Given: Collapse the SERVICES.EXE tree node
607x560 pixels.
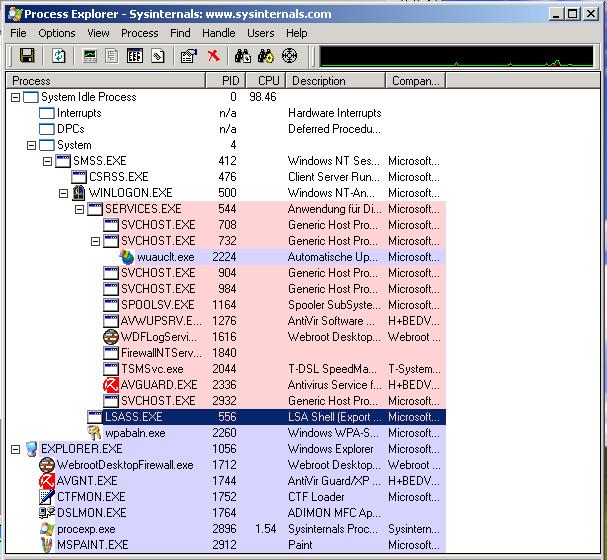Looking at the screenshot, I should 79,209.
